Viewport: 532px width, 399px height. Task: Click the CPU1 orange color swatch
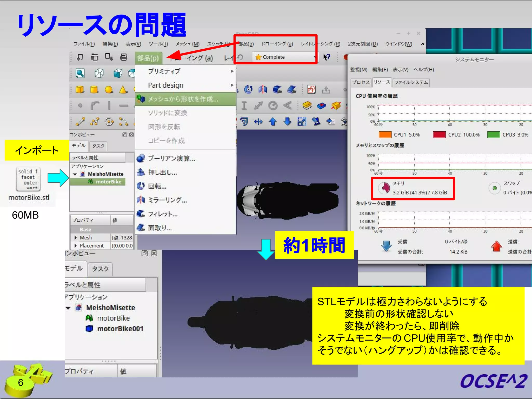click(385, 135)
